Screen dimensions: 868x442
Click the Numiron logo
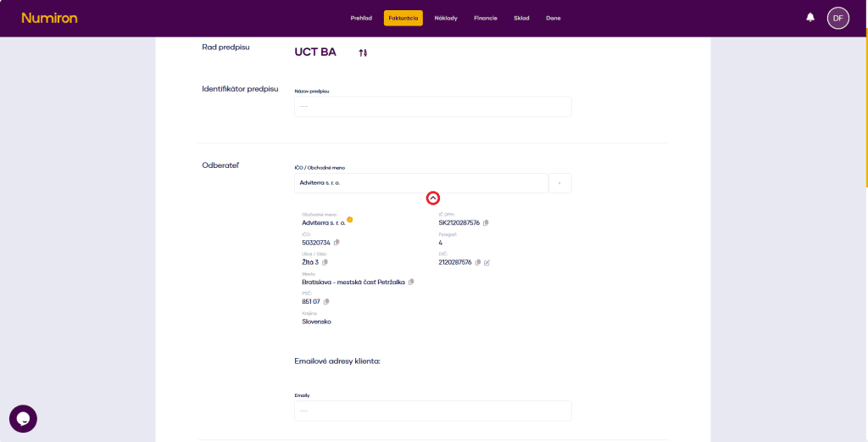tap(49, 18)
